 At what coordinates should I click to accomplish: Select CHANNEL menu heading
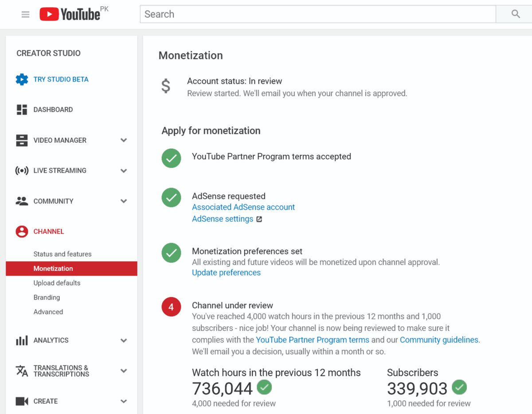tap(49, 231)
